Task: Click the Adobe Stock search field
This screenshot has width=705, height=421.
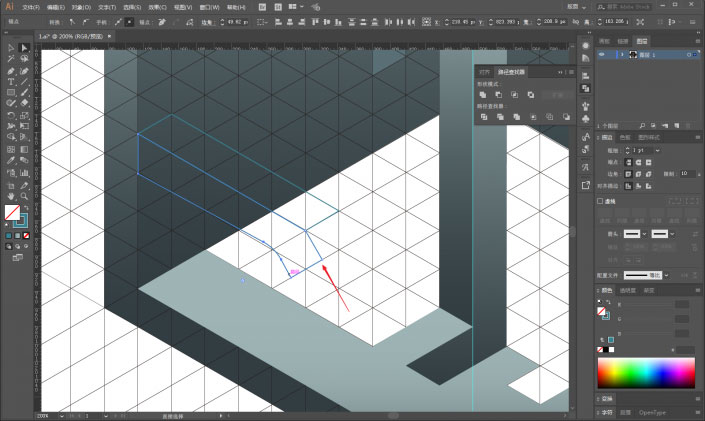Action: (625, 7)
